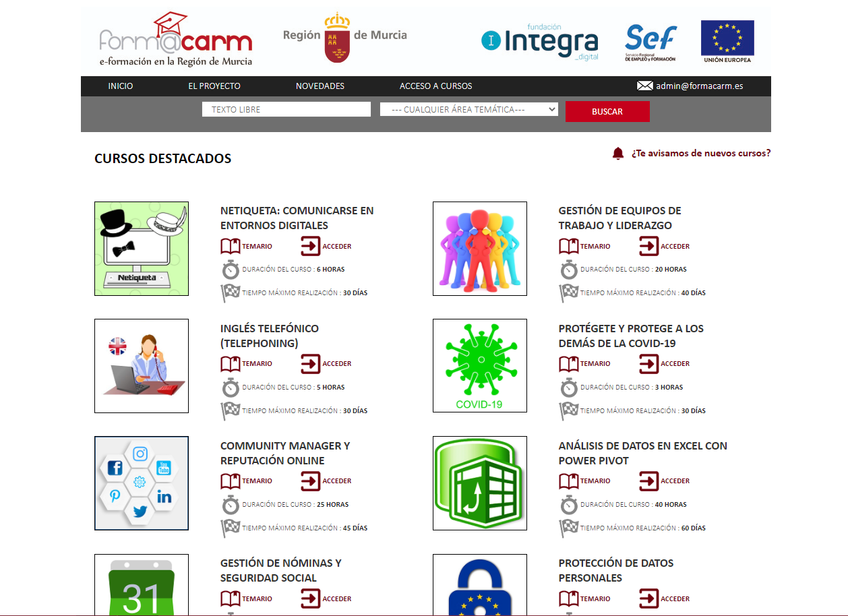The image size is (848, 616).
Task: Click Acceder arrow icon for Netiqueta course
Action: 311,246
